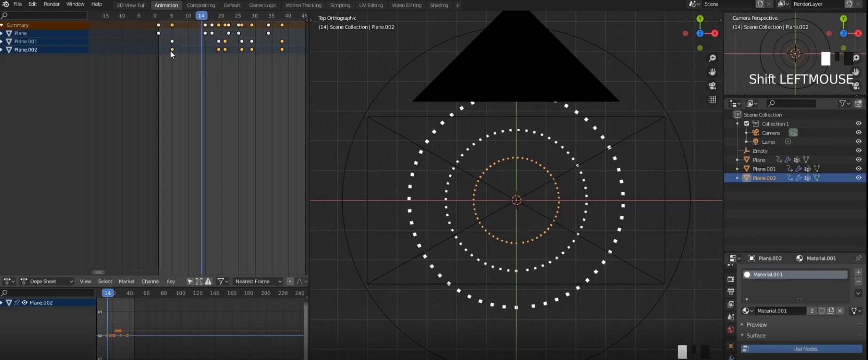Switch to the Compositing workspace tab
This screenshot has width=868, height=360.
[201, 5]
